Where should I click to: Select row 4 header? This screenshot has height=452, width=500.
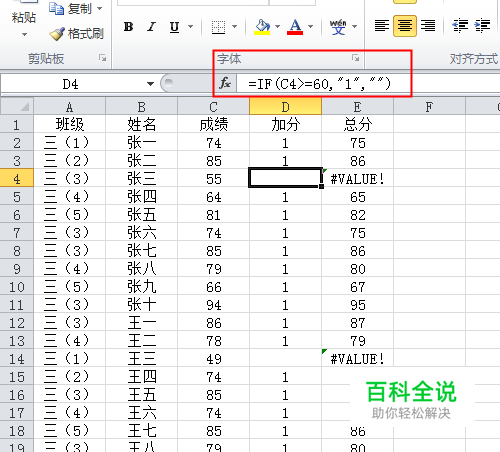pyautogui.click(x=17, y=178)
